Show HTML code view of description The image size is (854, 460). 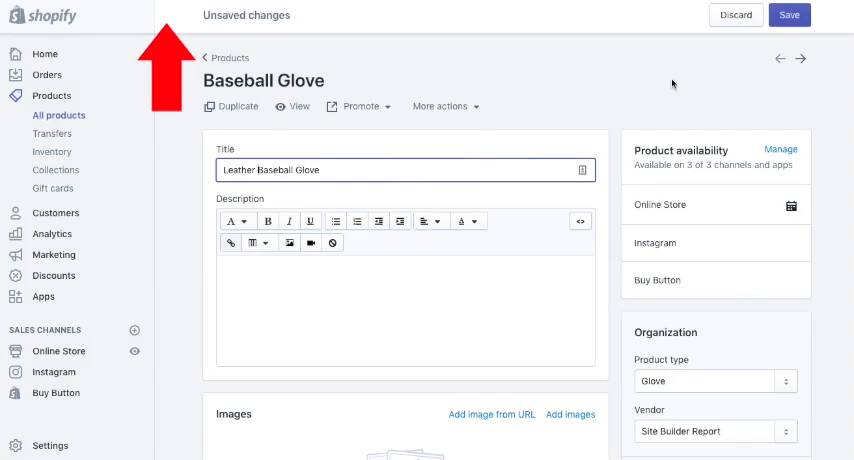[580, 221]
